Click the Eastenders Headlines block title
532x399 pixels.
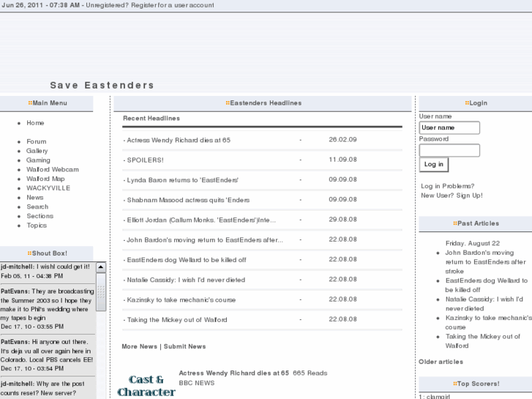click(x=266, y=103)
